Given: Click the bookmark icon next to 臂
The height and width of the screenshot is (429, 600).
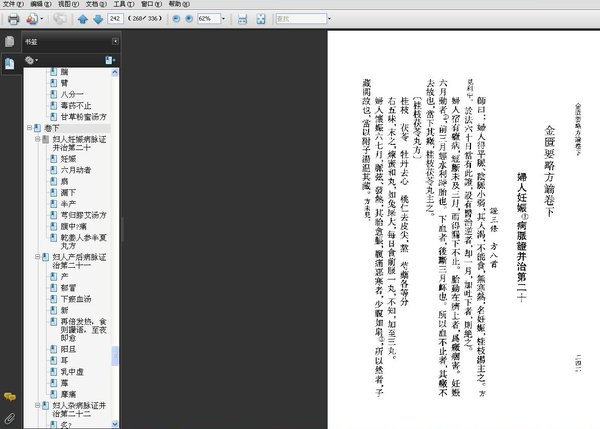Looking at the screenshot, I should pos(54,83).
